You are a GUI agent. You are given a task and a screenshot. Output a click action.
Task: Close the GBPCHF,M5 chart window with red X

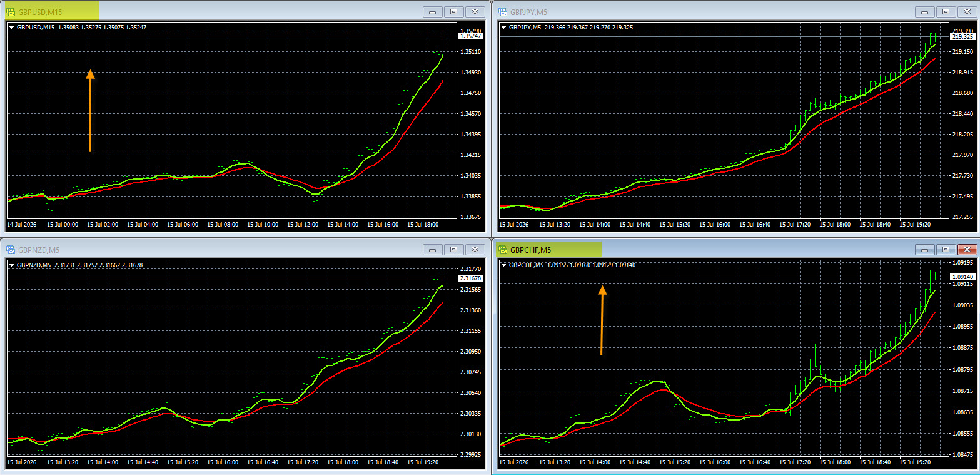(967, 249)
